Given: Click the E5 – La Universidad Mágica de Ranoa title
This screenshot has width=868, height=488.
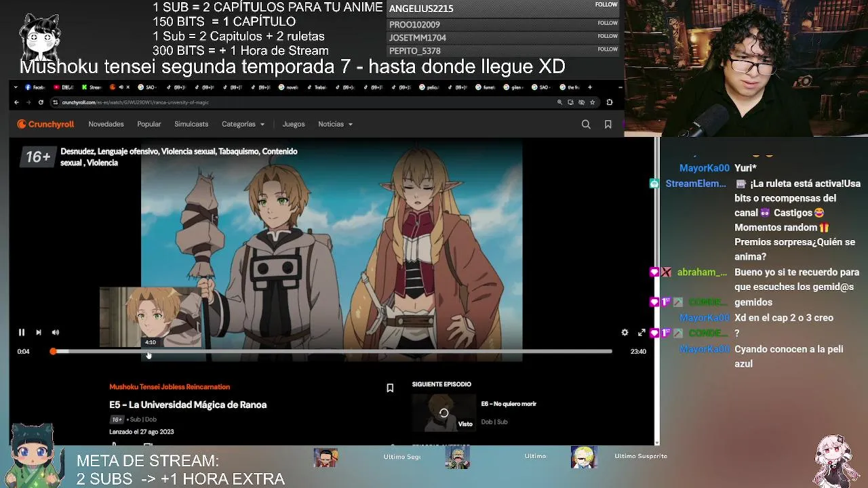Looking at the screenshot, I should [188, 405].
